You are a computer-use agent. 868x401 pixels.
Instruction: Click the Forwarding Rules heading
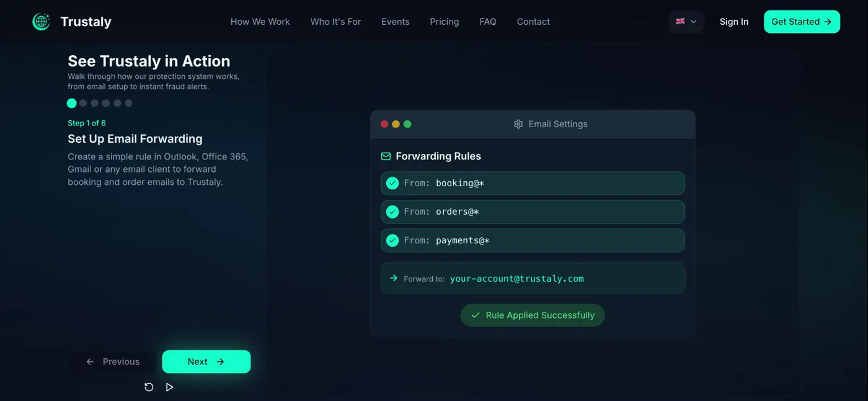438,156
